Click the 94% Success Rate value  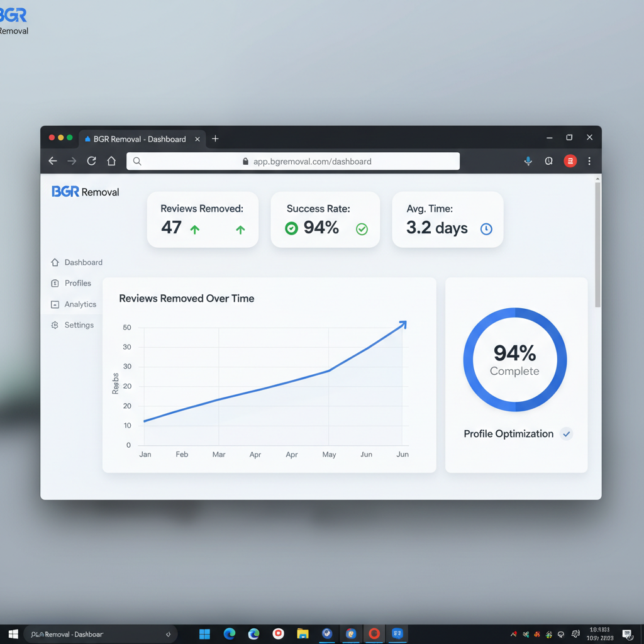321,228
